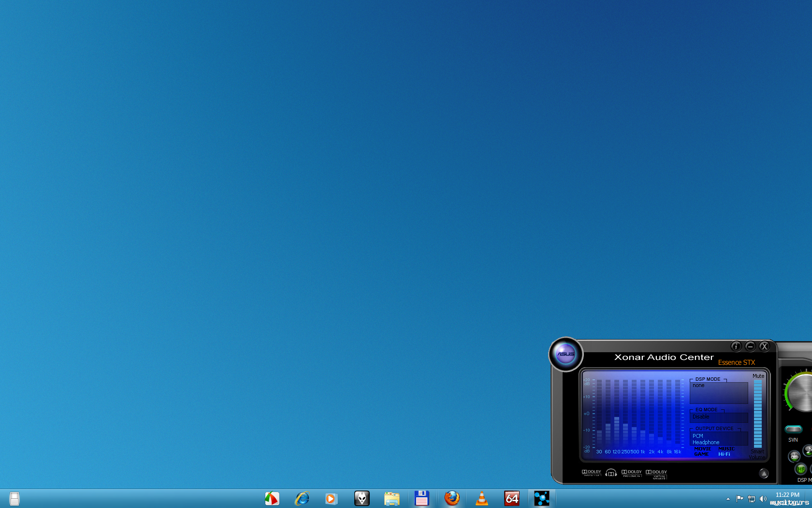812x508 pixels.
Task: Expand the Xonar settings panel arrow
Action: [x=764, y=474]
